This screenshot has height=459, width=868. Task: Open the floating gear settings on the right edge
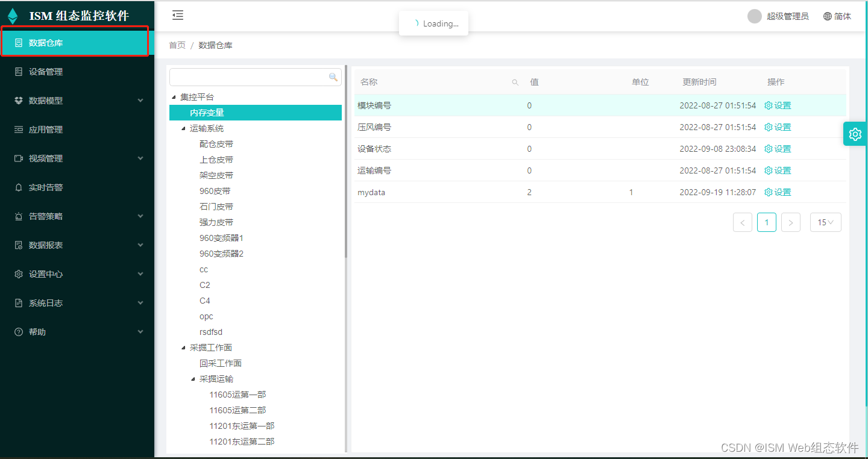(855, 134)
